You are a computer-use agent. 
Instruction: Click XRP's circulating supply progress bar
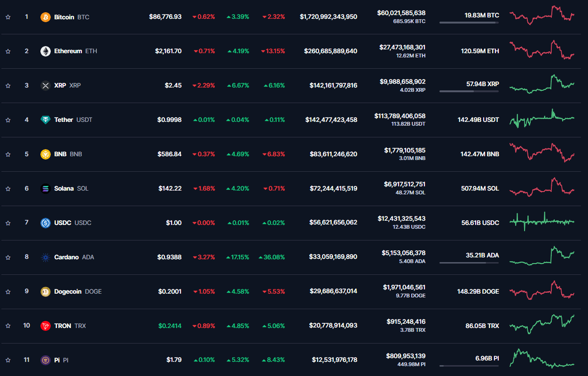469,91
